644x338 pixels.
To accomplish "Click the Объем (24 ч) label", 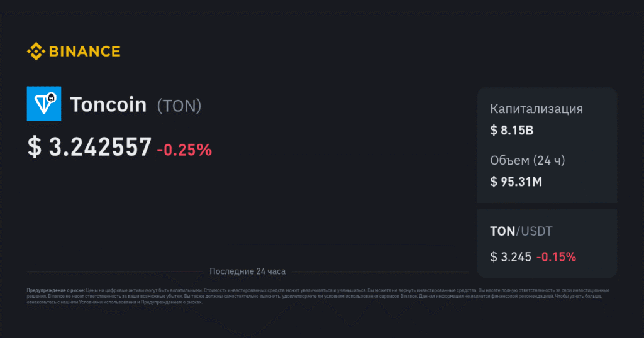I will click(x=528, y=160).
